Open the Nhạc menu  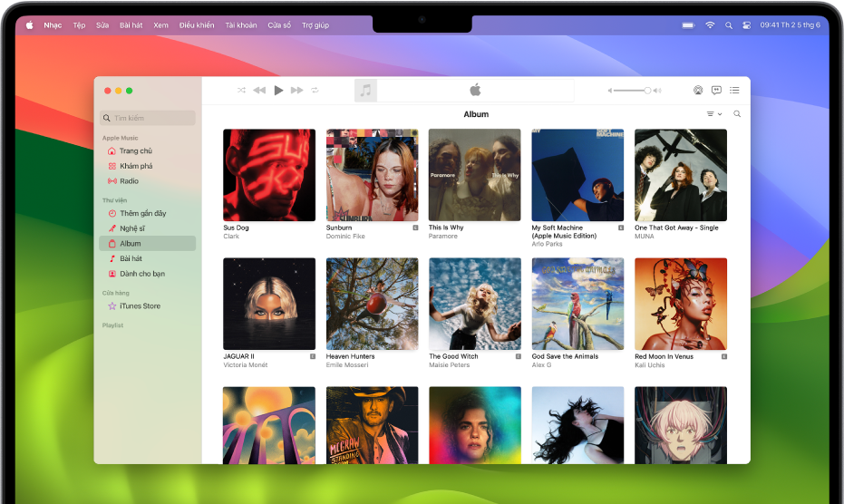53,25
